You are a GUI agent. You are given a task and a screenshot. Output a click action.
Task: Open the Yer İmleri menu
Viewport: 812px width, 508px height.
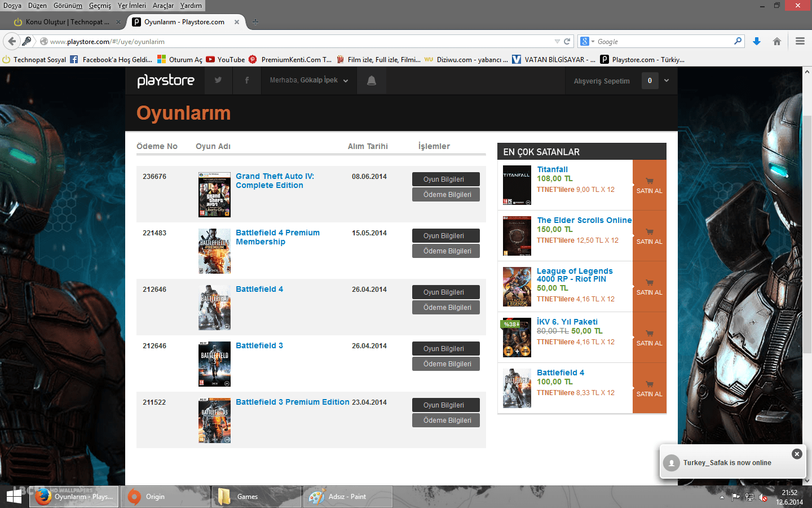[132, 6]
